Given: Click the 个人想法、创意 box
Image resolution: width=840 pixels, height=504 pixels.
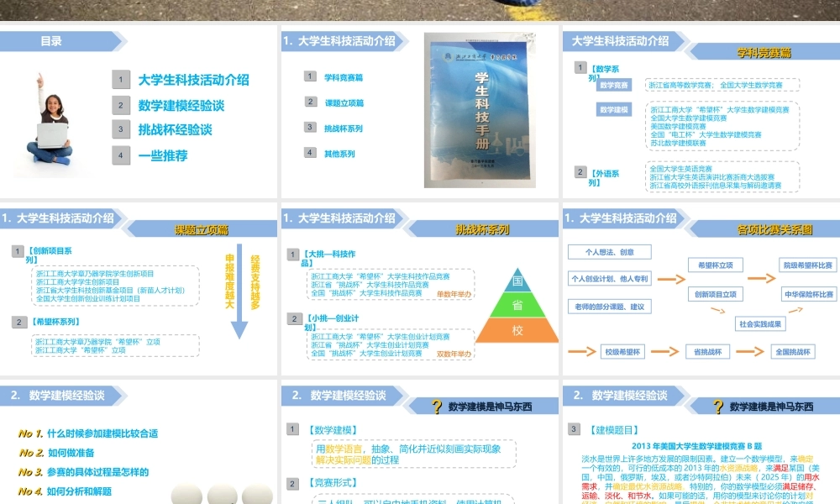Looking at the screenshot, I should 610,252.
